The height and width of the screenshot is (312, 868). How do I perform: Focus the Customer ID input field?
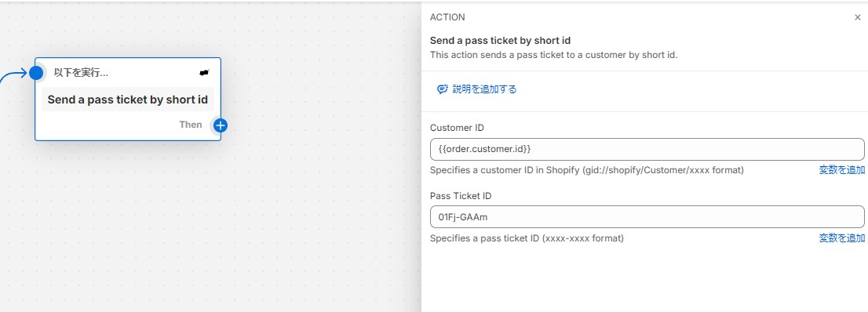[x=647, y=149]
